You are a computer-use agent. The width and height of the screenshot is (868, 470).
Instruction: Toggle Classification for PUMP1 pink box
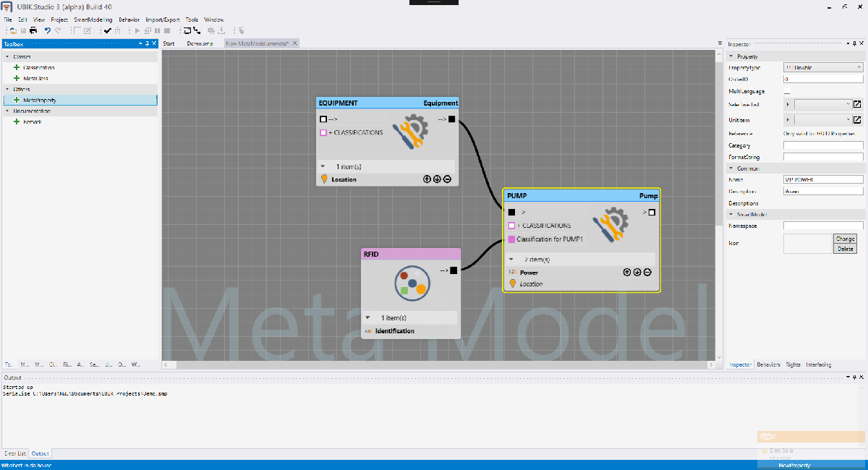tap(511, 239)
